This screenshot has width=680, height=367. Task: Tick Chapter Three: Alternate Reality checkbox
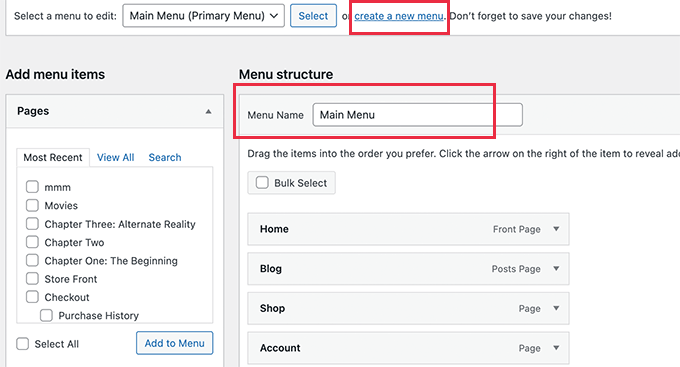[32, 224]
